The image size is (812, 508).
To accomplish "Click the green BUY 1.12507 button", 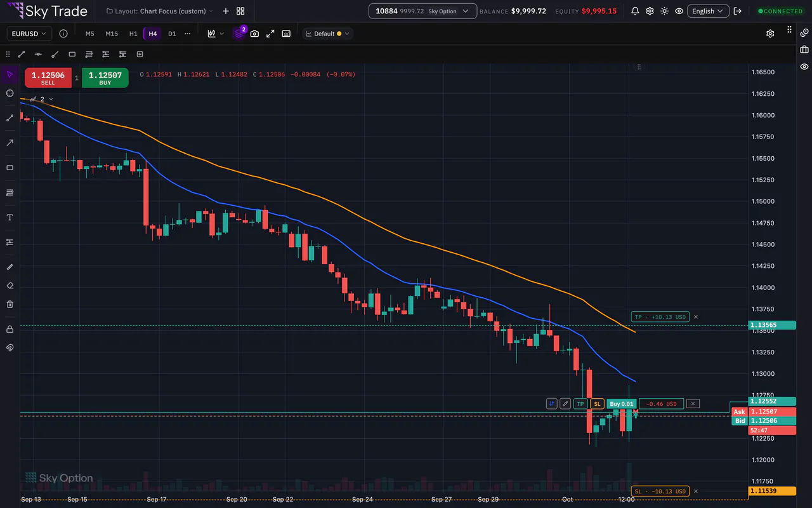I will click(105, 78).
